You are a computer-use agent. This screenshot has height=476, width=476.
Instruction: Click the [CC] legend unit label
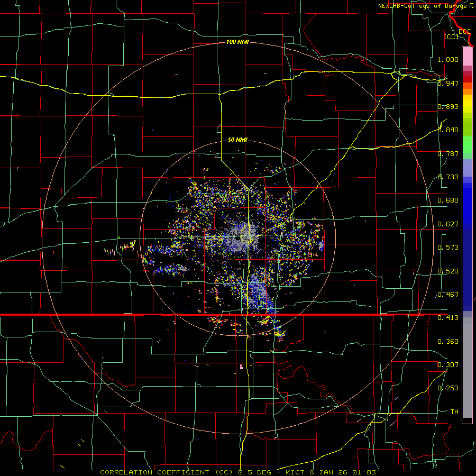click(x=452, y=36)
